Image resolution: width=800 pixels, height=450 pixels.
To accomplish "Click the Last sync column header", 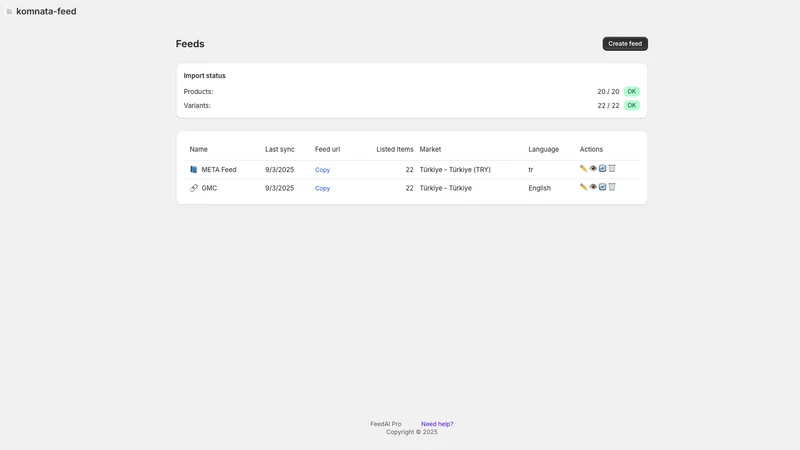I will point(280,149).
